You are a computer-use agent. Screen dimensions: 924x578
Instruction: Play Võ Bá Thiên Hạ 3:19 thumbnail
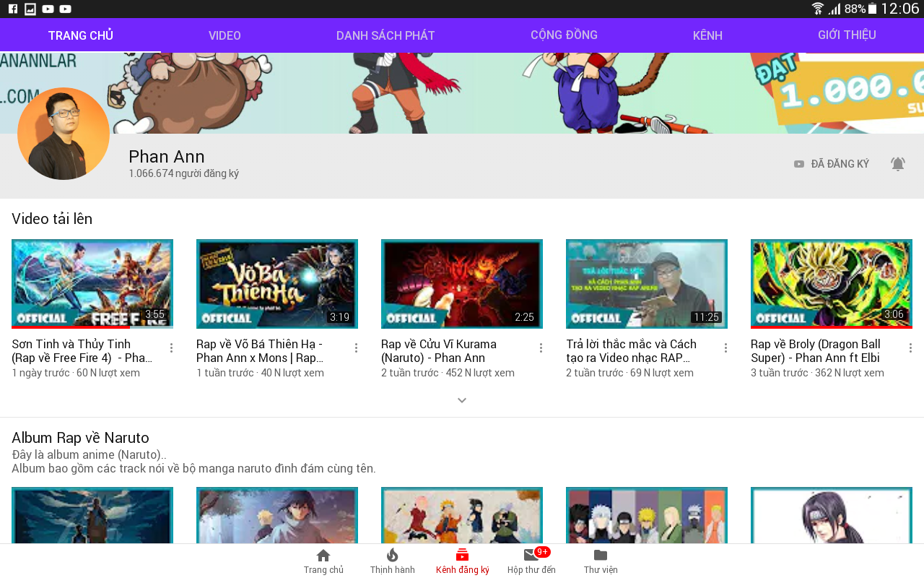click(277, 284)
